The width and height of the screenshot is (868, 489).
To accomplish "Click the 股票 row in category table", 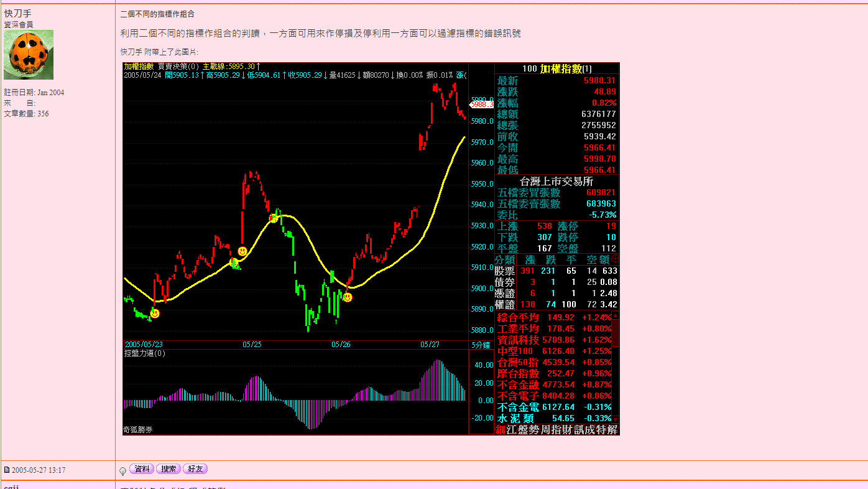I will 556,271.
